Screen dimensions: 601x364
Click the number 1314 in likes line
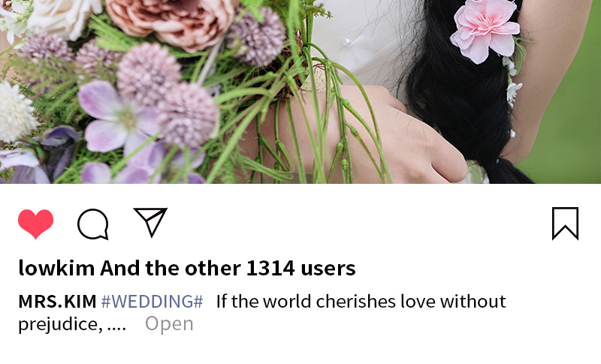click(270, 268)
